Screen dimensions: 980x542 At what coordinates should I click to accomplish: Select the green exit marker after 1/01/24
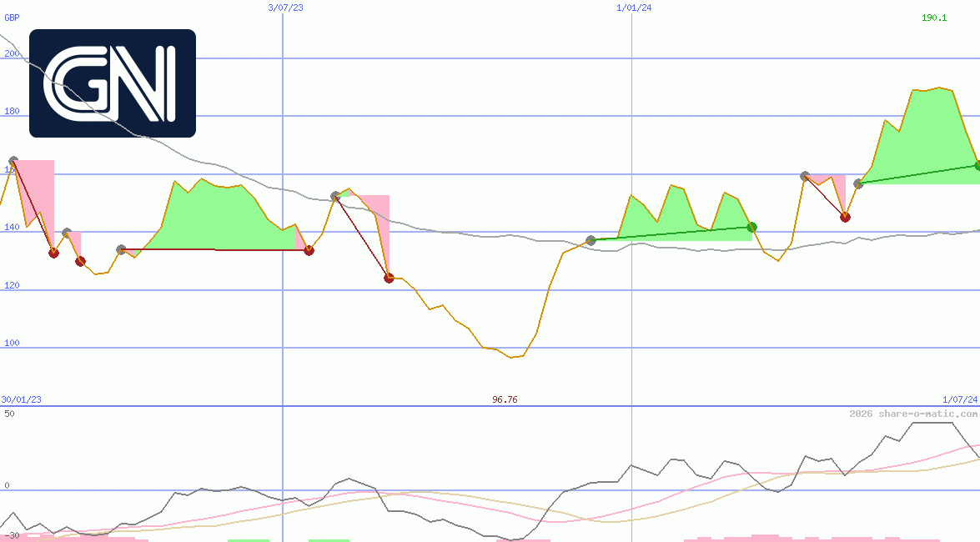751,227
